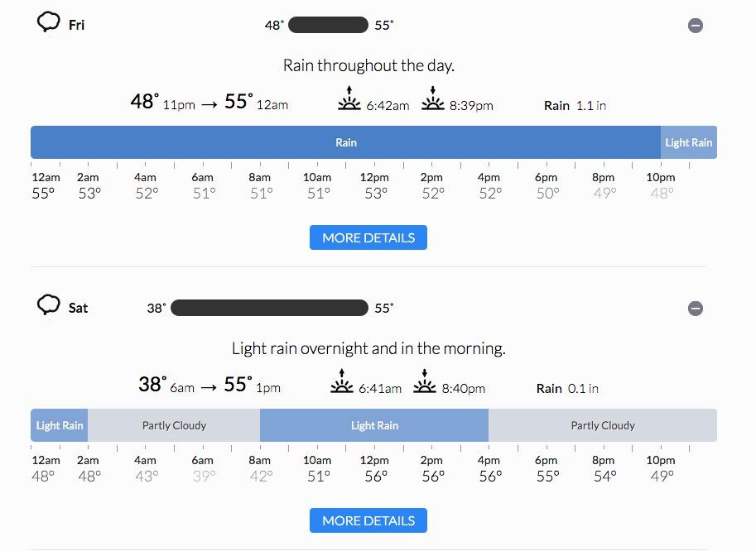This screenshot has width=756, height=551.
Task: Click Saturday's sunrise icon at 6:41am
Action: 342,381
